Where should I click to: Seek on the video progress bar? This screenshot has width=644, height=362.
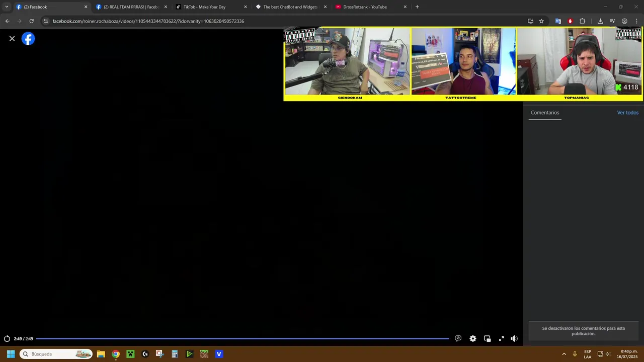click(243, 339)
